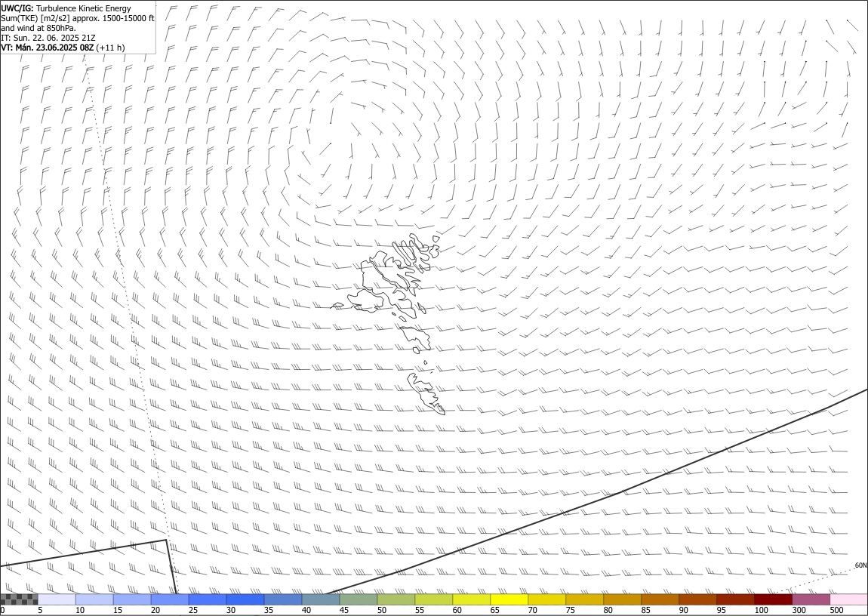Image resolution: width=868 pixels, height=616 pixels.
Task: Select the 85–90 orange-brown swatch
Action: coord(660,599)
